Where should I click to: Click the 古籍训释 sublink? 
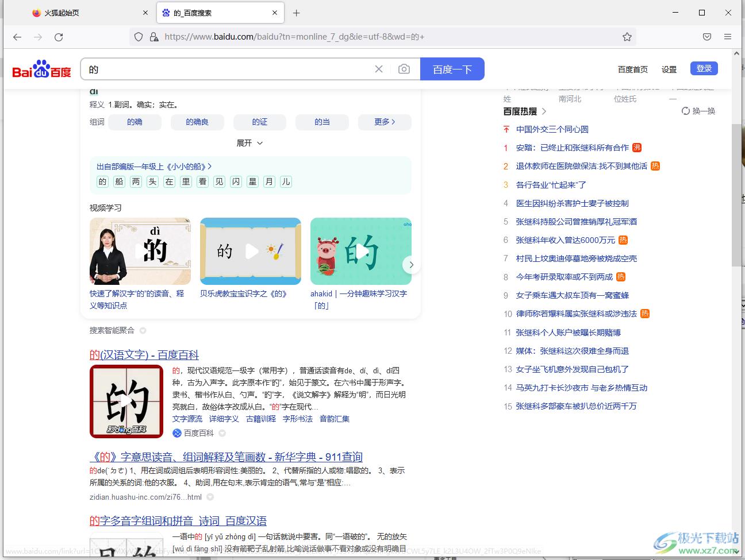pyautogui.click(x=261, y=419)
